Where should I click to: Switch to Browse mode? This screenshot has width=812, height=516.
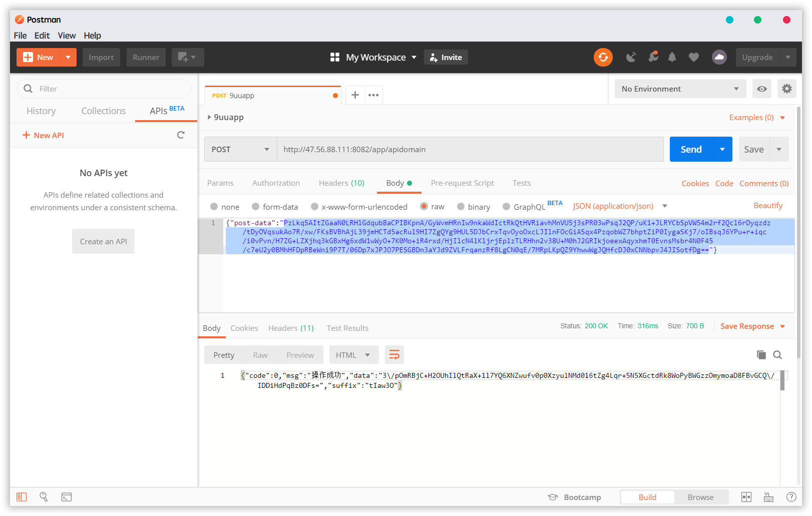click(x=700, y=497)
